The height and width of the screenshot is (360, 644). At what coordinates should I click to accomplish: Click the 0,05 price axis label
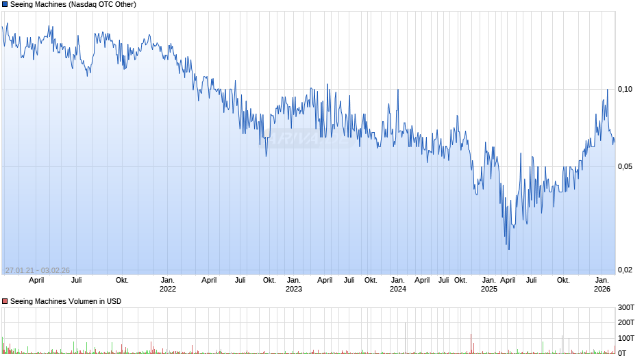[x=625, y=166]
